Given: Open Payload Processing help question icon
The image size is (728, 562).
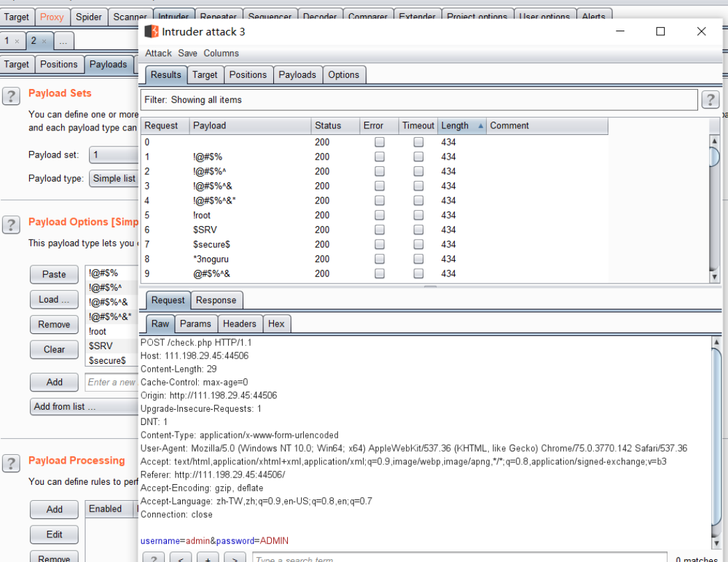Looking at the screenshot, I should pos(11,464).
